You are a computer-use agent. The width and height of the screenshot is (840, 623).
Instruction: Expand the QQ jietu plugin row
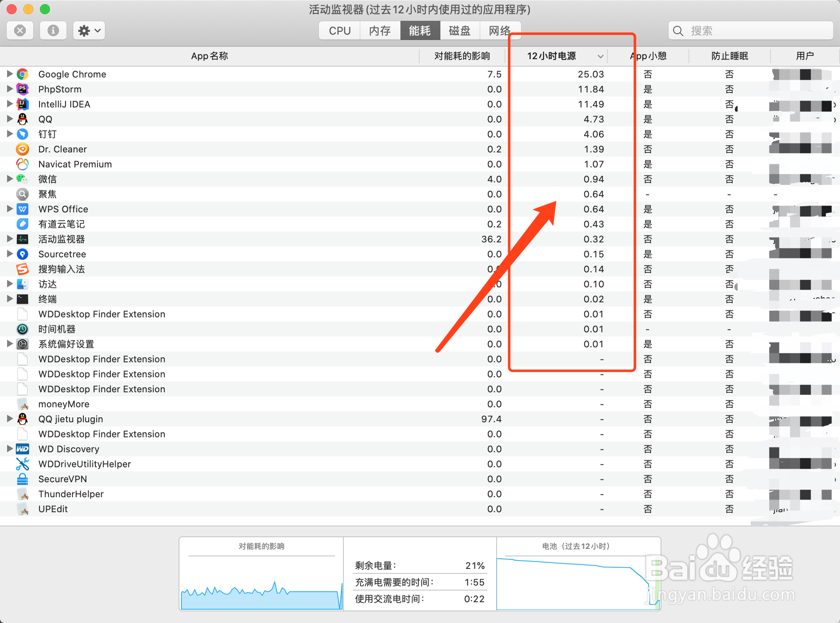(x=10, y=419)
